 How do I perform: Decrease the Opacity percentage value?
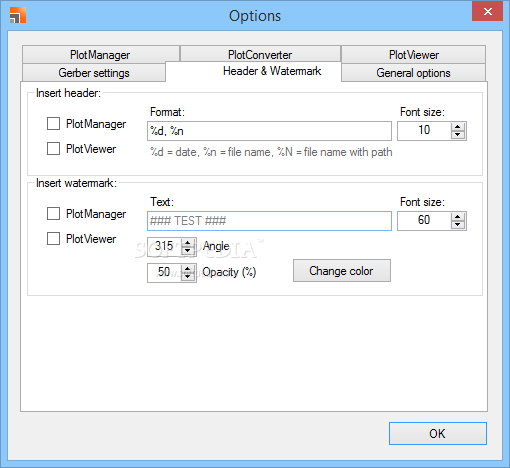(x=188, y=277)
